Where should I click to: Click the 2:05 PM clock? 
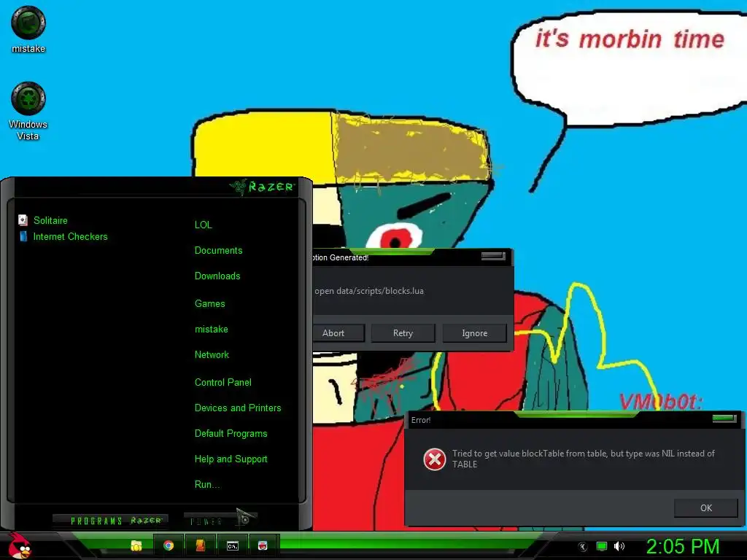[x=682, y=546]
